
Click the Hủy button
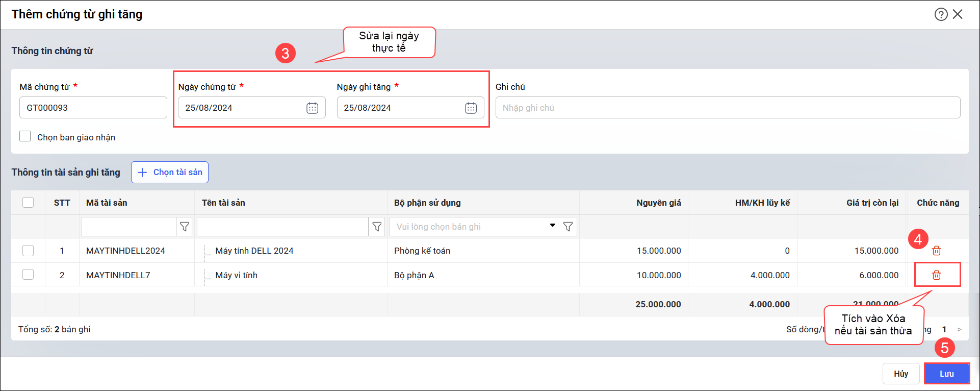(x=901, y=374)
